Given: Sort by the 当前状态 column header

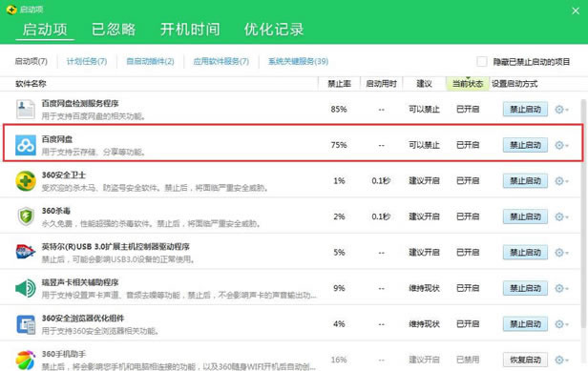Looking at the screenshot, I should coord(468,84).
